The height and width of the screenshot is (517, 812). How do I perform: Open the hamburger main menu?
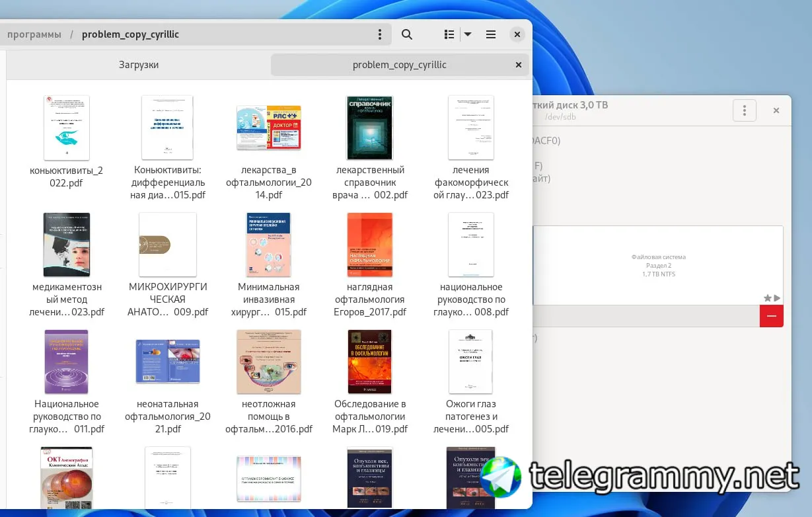point(491,34)
